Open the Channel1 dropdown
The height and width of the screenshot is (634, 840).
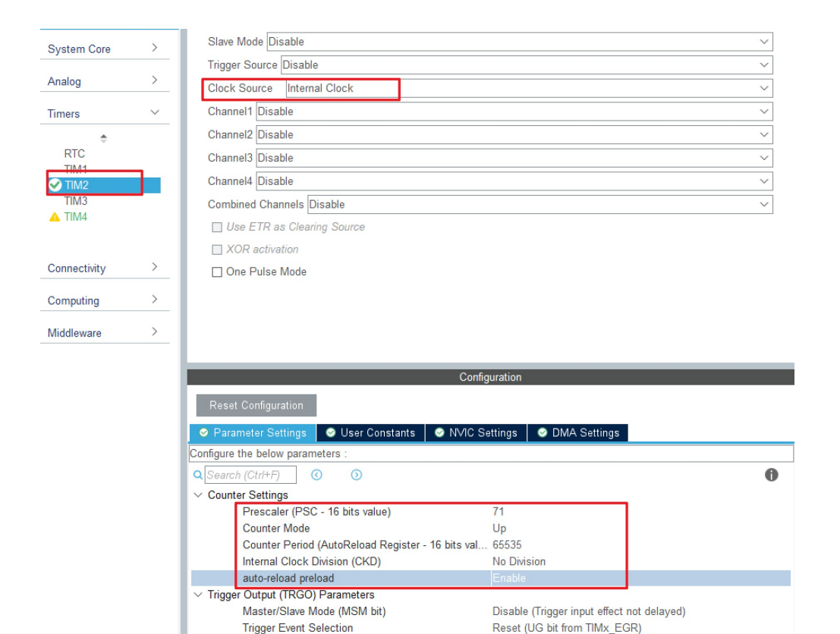click(514, 111)
